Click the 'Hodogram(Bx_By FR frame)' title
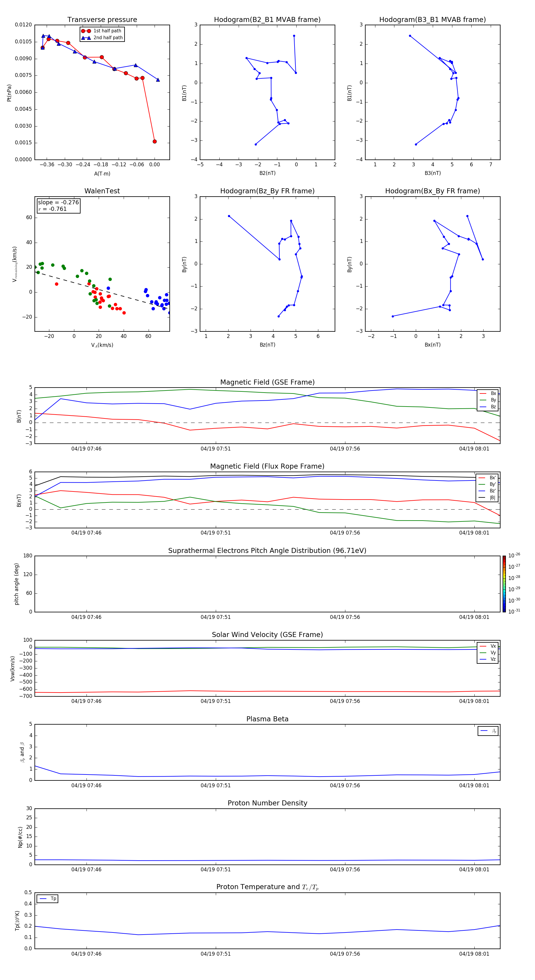This screenshot has width=535, height=980. tap(432, 191)
